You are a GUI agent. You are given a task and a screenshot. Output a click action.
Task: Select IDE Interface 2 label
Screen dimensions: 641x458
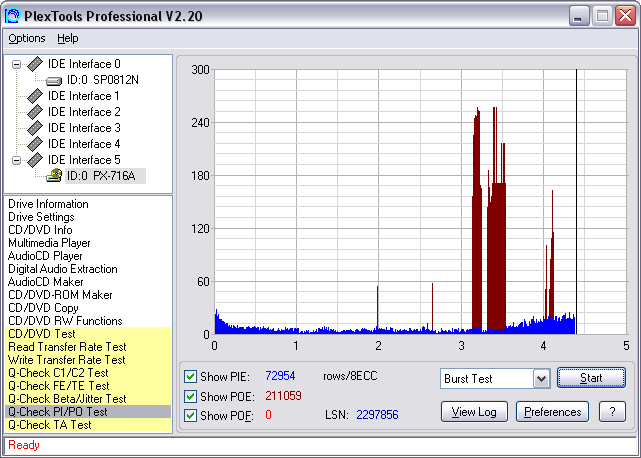[x=84, y=112]
